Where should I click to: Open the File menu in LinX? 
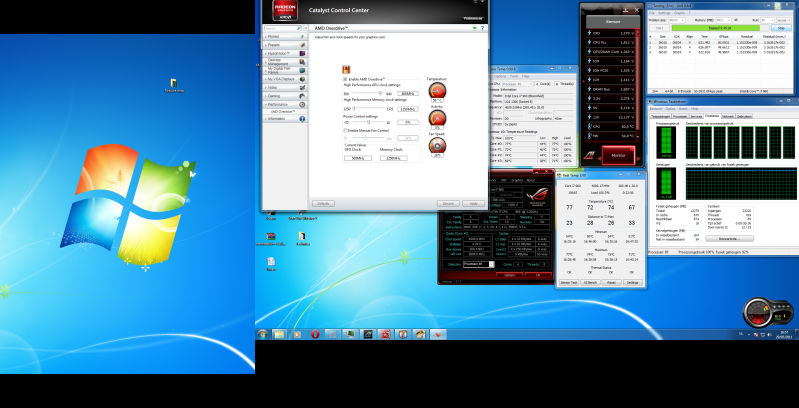[x=652, y=13]
